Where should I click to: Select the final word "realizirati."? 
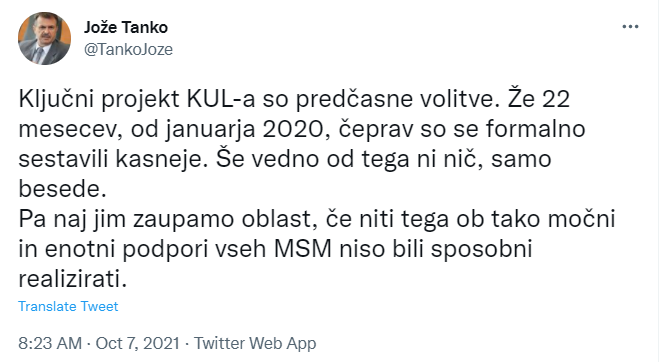point(72,279)
